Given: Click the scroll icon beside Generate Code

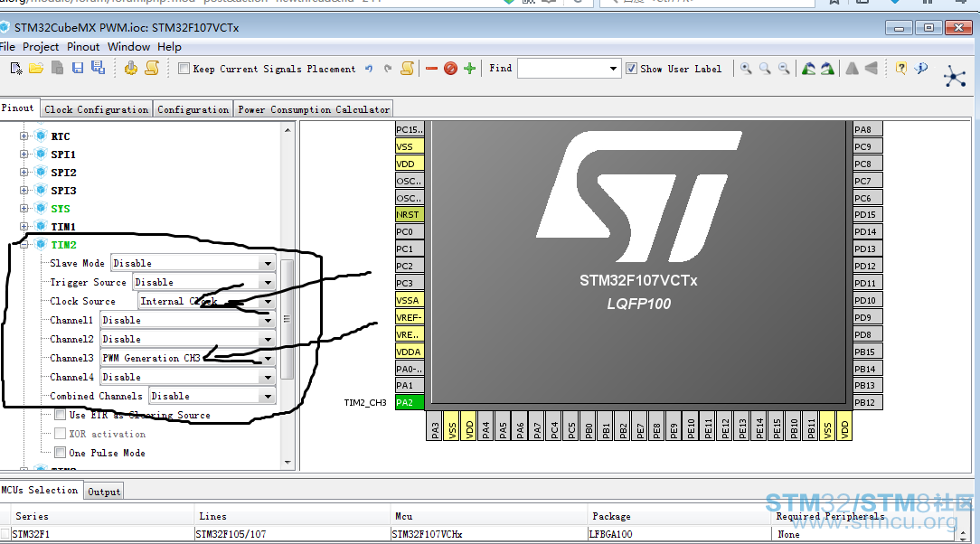Looking at the screenshot, I should tap(152, 68).
